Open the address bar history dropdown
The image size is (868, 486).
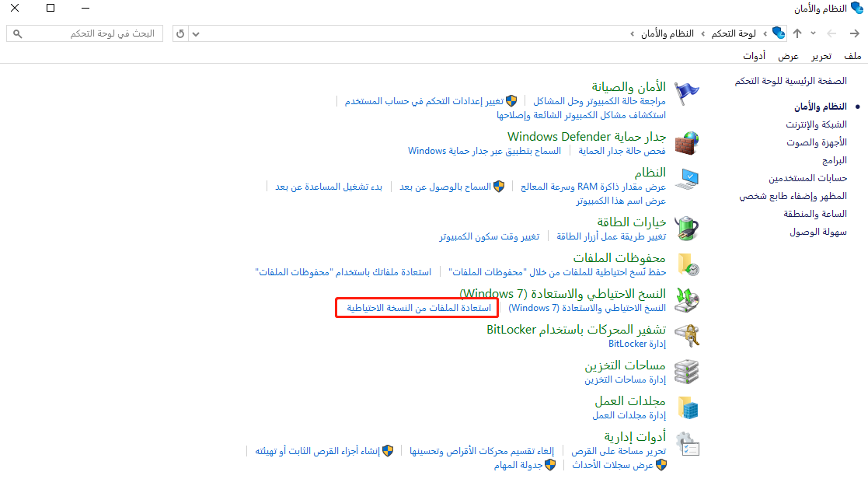click(195, 33)
